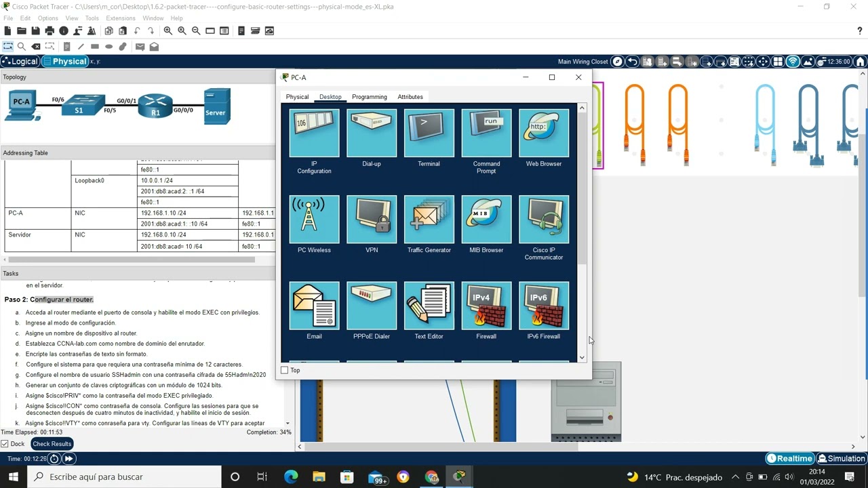Switch to the Physical tab in PC-A
Screen dimensions: 868x488
[x=297, y=97]
